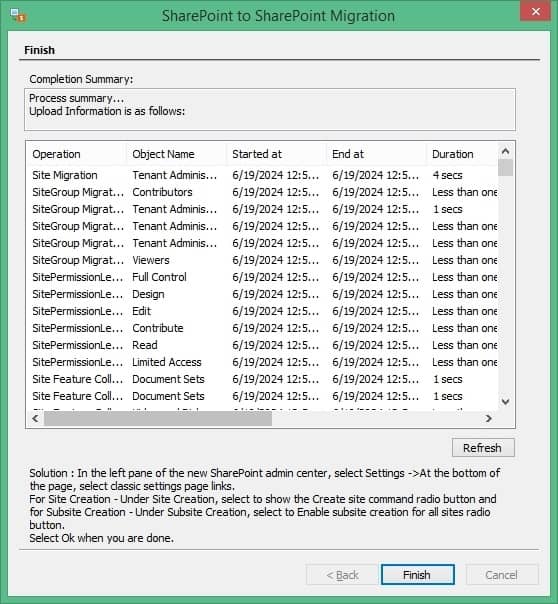Click the Refresh button

pyautogui.click(x=483, y=448)
